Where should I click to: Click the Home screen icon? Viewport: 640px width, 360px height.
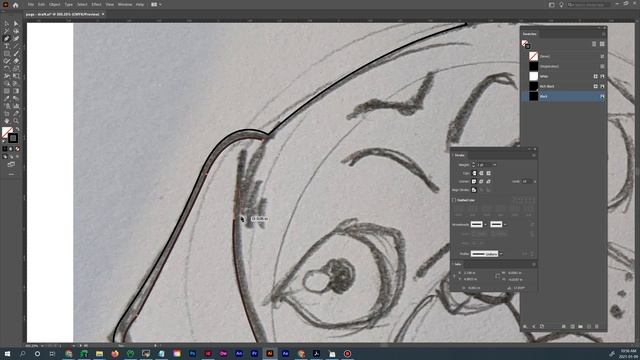[16, 5]
